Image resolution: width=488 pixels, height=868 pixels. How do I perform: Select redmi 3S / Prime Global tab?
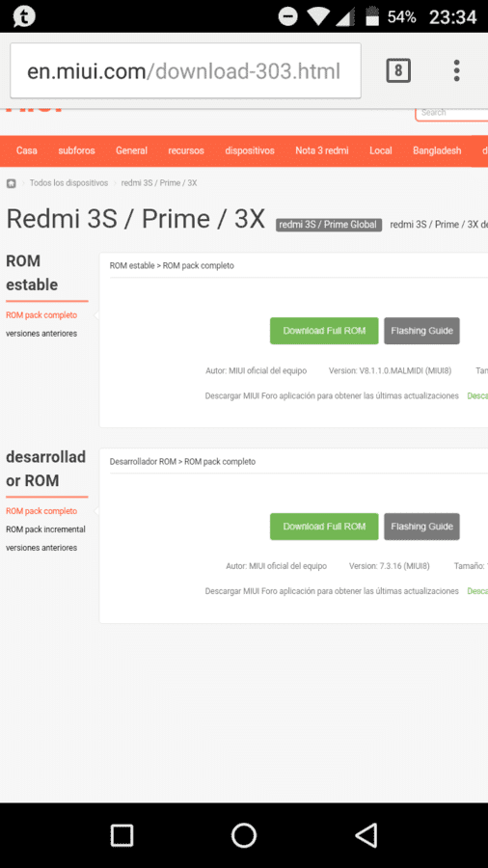[x=329, y=224]
